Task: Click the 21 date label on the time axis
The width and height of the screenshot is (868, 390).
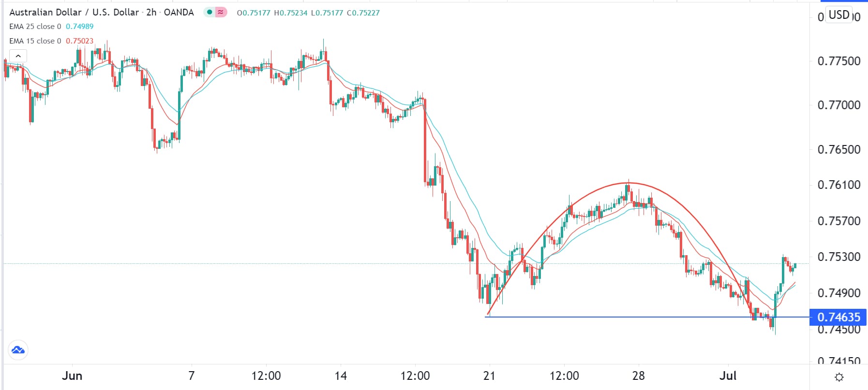Action: click(x=489, y=376)
